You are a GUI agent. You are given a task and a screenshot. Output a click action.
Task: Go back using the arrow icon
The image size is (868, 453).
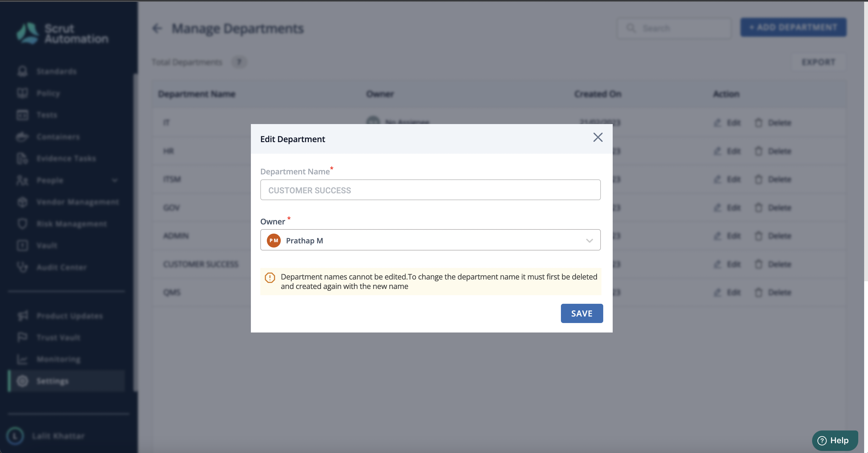[157, 28]
